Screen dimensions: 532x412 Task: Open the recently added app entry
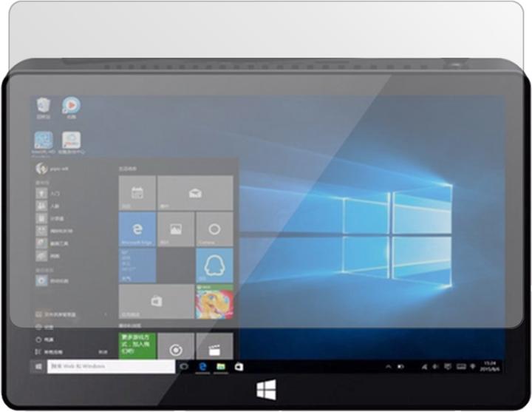tap(52, 281)
